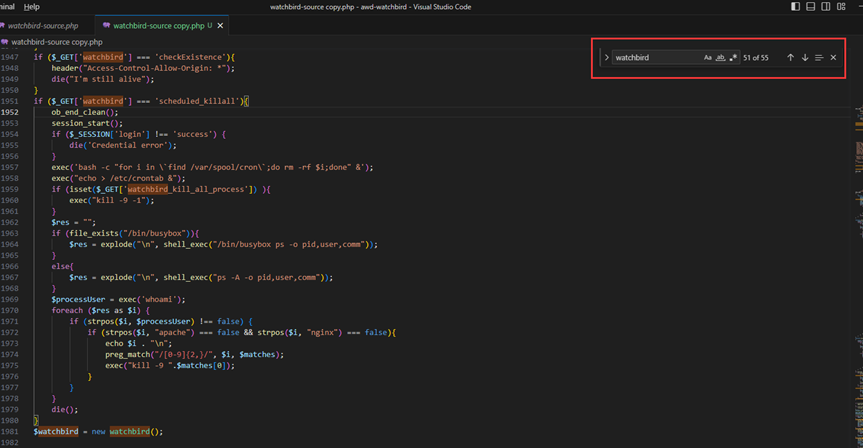The width and height of the screenshot is (863, 448).
Task: Toggle Match Whole Word in find widget
Action: tap(720, 58)
